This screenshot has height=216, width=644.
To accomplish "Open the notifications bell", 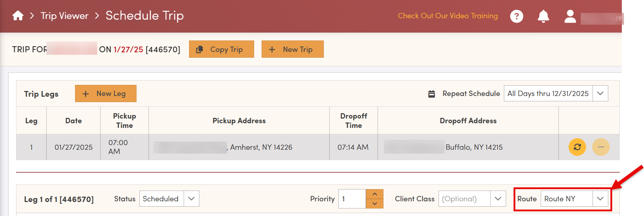I will (543, 16).
